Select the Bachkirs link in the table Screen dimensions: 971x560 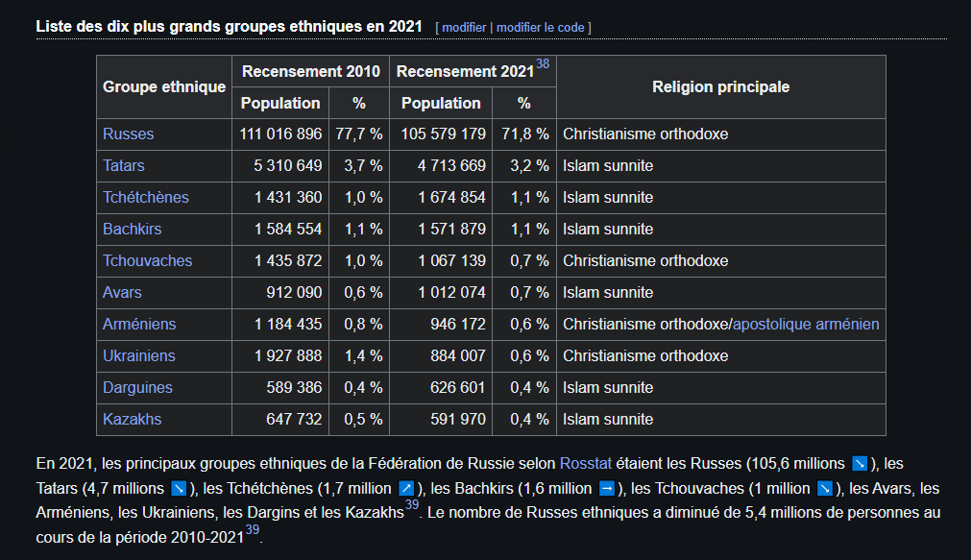(x=132, y=229)
